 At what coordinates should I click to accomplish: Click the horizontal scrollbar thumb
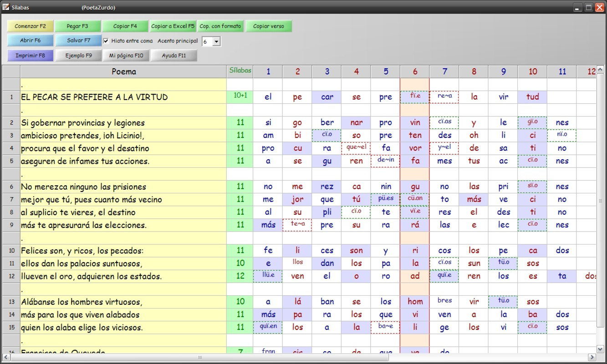pyautogui.click(x=199, y=357)
